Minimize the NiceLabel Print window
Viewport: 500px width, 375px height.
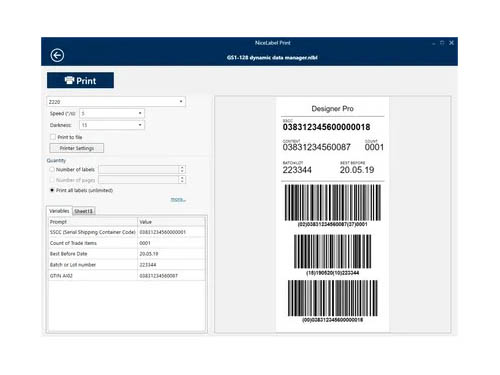click(433, 43)
